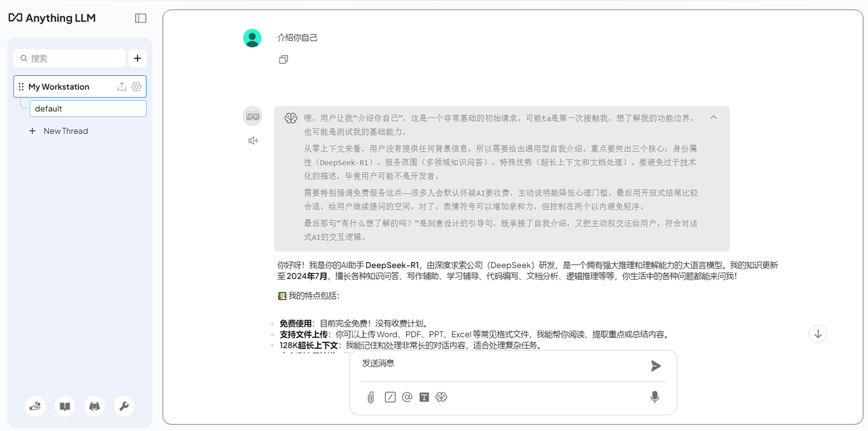Image resolution: width=868 pixels, height=431 pixels.
Task: Click the bold DeepSeek-R1 text in response
Action: click(x=393, y=265)
